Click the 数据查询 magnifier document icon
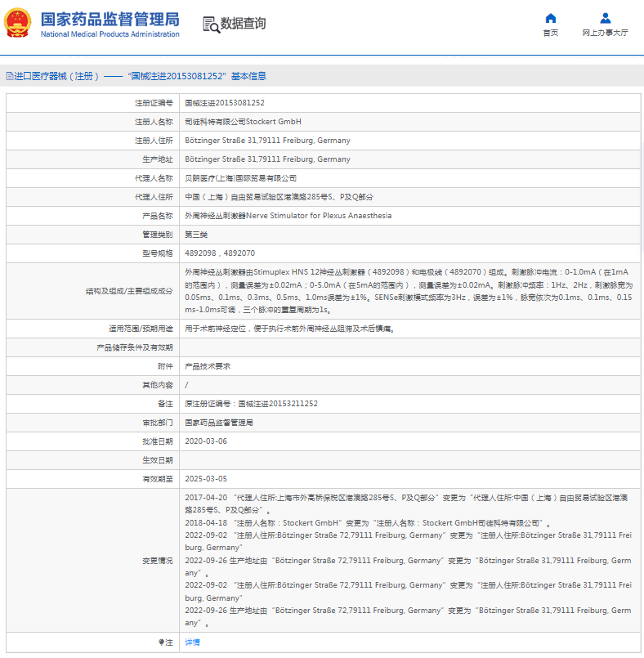The height and width of the screenshot is (658, 644). tap(211, 25)
